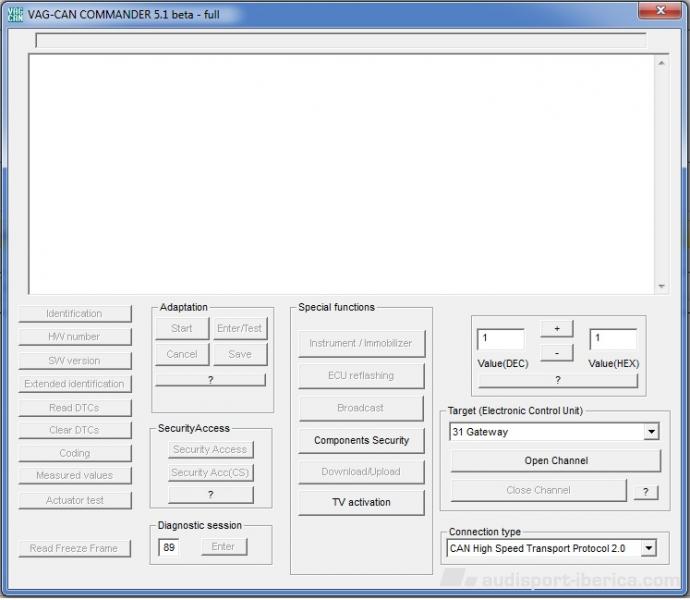The width and height of the screenshot is (690, 600).
Task: Click the Value(DEC) input field
Action: point(501,339)
